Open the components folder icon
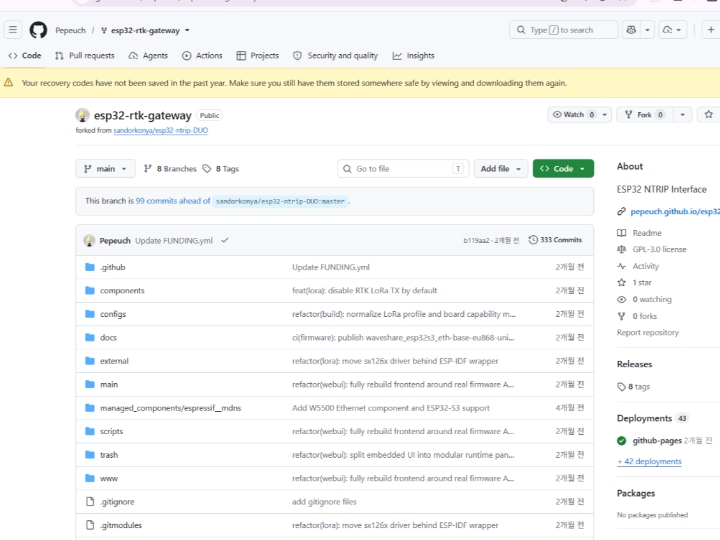720x540 pixels. pos(90,291)
